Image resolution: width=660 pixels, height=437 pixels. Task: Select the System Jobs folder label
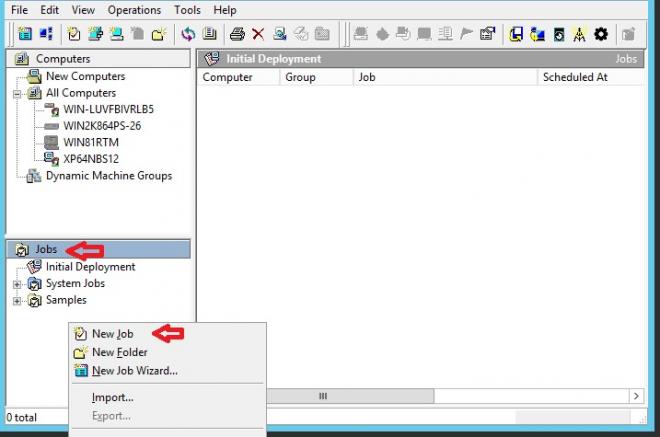point(75,283)
